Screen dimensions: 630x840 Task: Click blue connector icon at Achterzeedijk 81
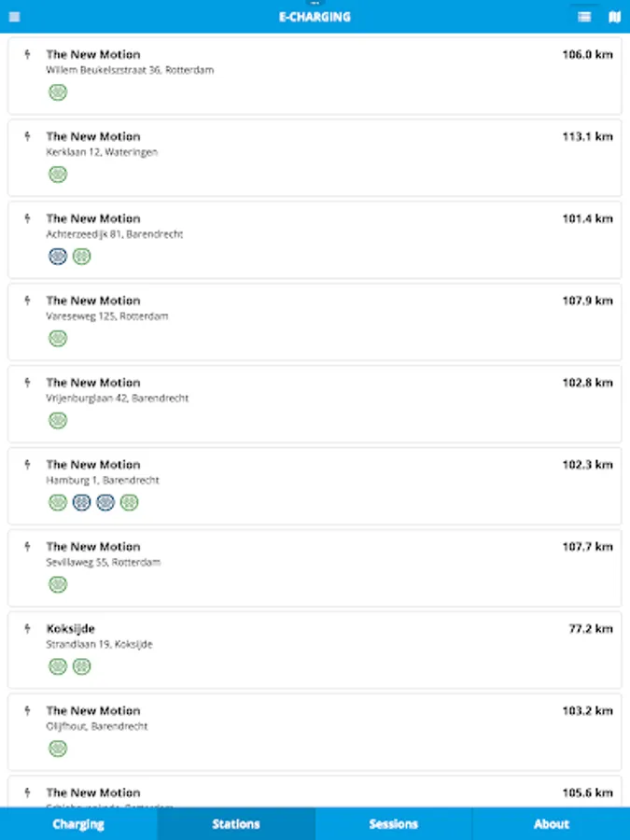(58, 257)
